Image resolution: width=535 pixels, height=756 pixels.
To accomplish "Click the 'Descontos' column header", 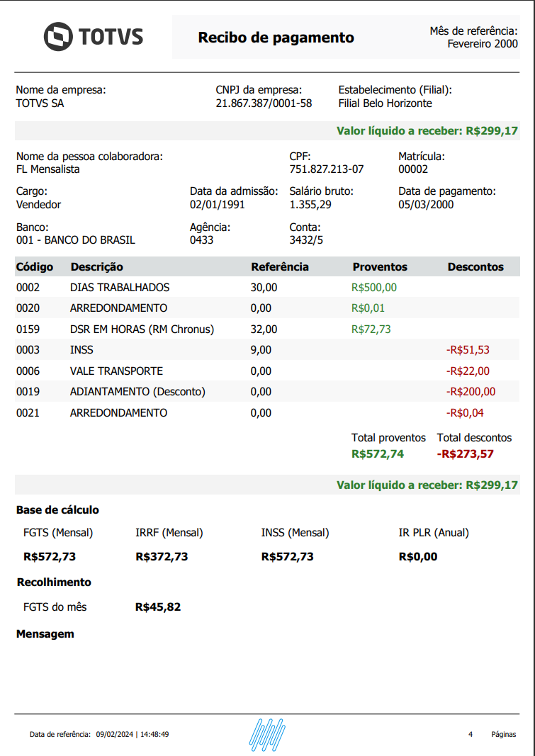I will [475, 266].
